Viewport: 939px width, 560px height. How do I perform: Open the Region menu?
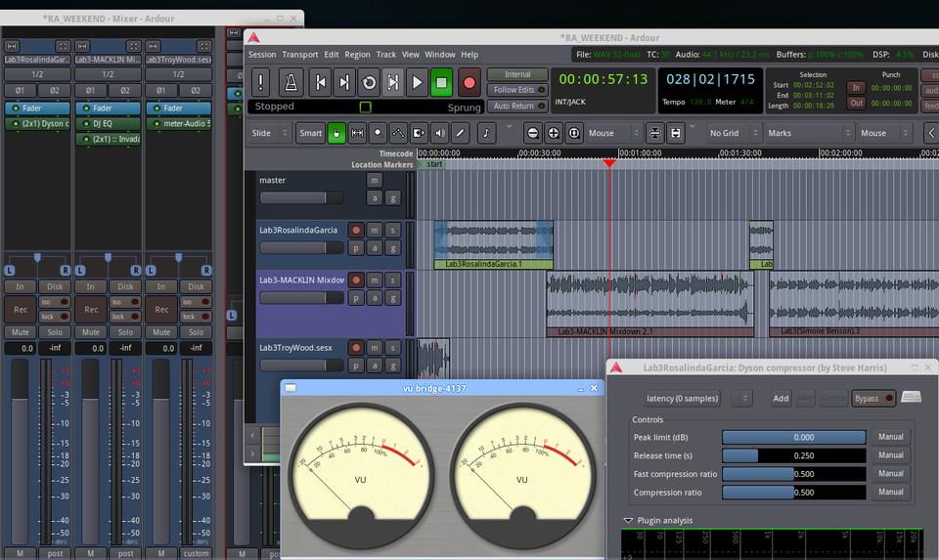[x=357, y=55]
